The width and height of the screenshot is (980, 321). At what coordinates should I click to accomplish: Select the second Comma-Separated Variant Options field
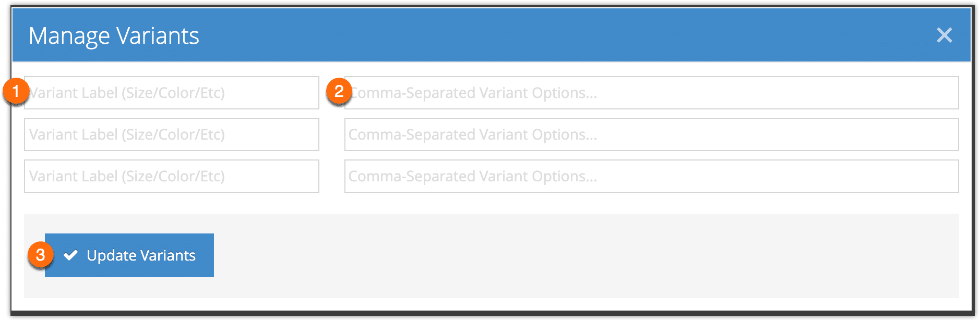coord(651,134)
